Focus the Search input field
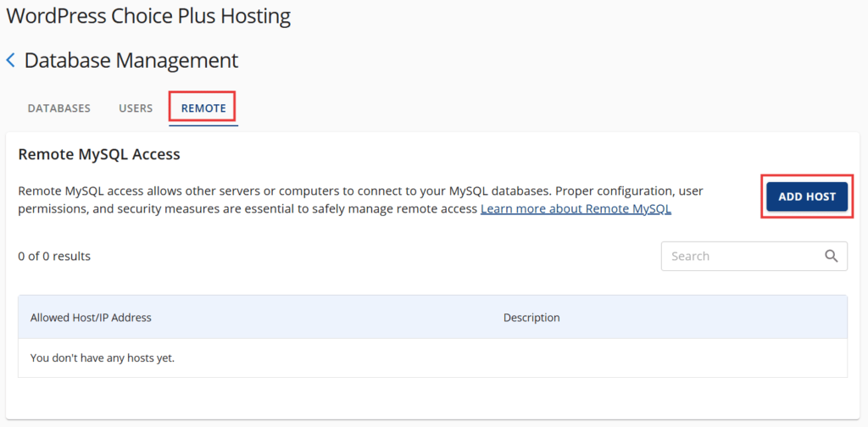Viewport: 868px width, 427px height. 742,256
